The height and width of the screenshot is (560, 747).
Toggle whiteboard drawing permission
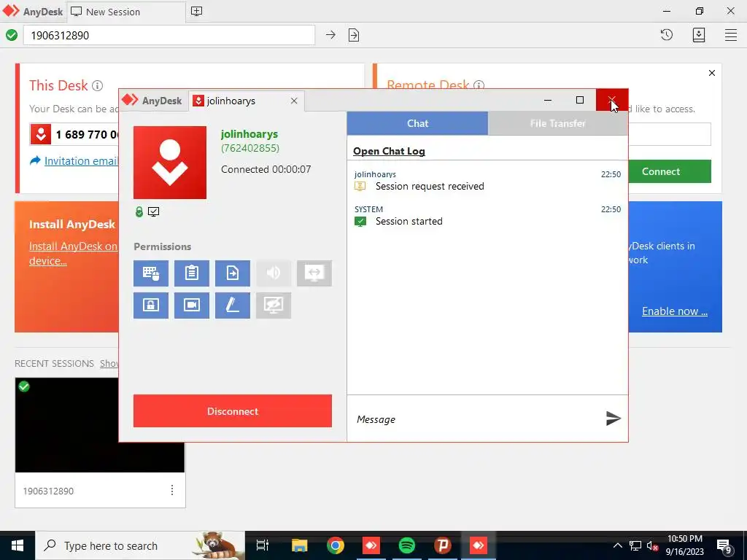click(x=233, y=306)
